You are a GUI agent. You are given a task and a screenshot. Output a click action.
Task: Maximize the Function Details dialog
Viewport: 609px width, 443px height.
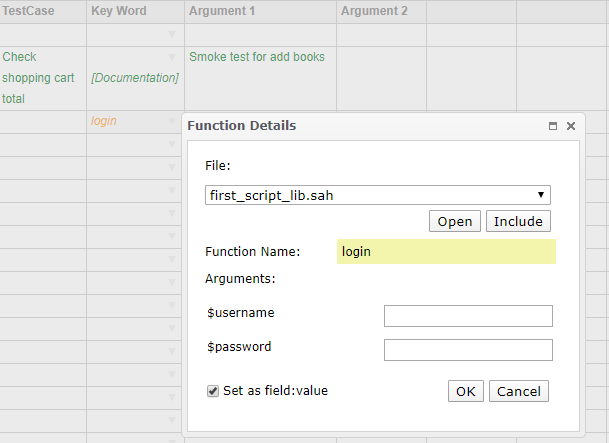click(552, 127)
